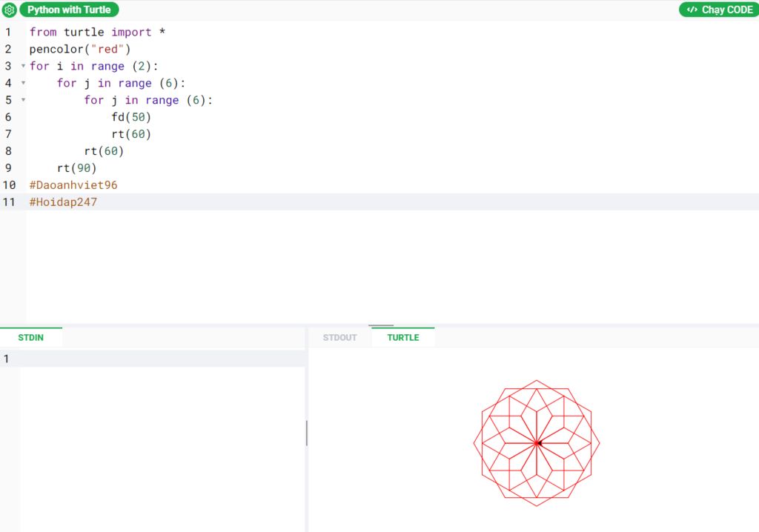Click the "for i in range (2):" line
Image resolution: width=759 pixels, height=532 pixels.
[x=94, y=66]
